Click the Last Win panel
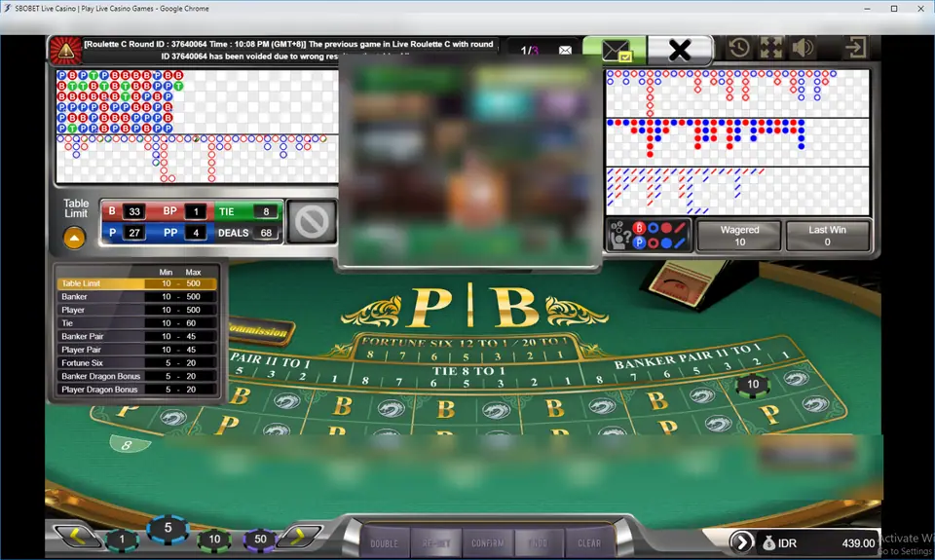Viewport: 935px width, 560px height. [827, 236]
